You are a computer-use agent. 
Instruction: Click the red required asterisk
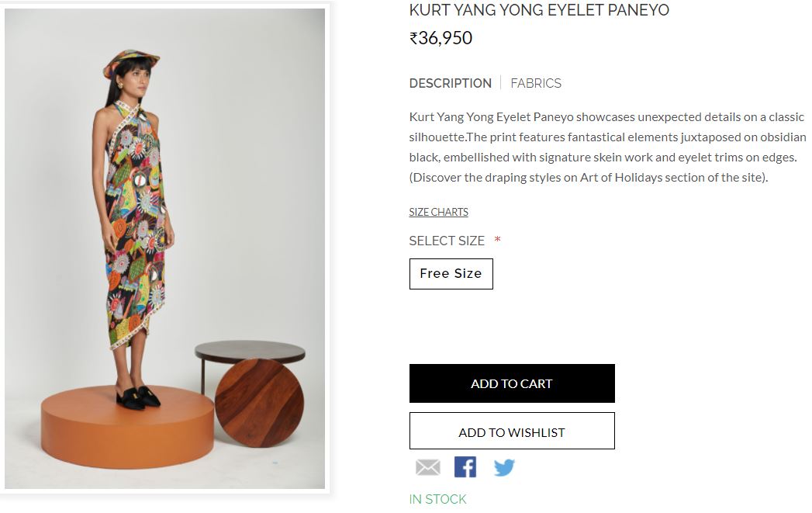click(x=497, y=241)
